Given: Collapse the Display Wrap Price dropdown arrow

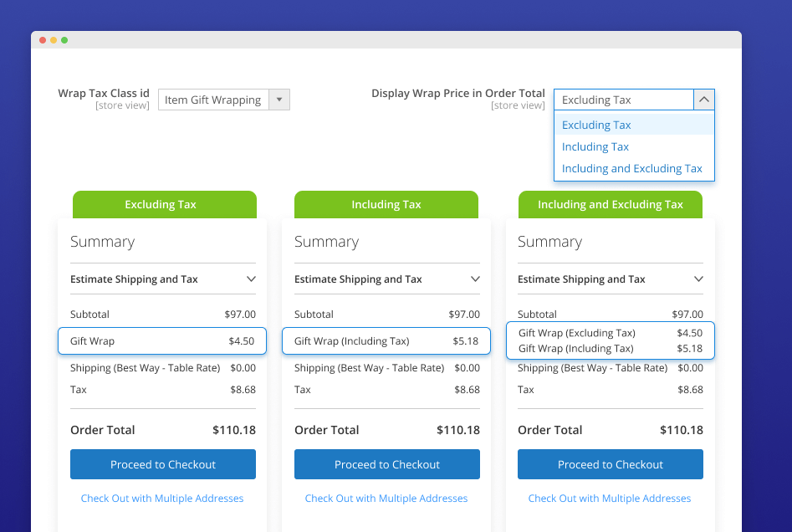Looking at the screenshot, I should (704, 100).
